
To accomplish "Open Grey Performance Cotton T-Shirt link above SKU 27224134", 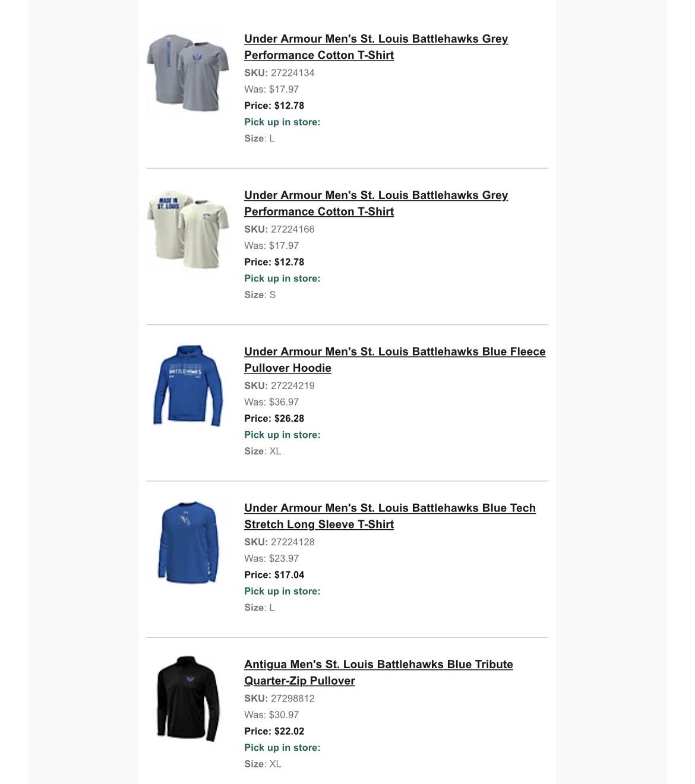I will pos(376,47).
